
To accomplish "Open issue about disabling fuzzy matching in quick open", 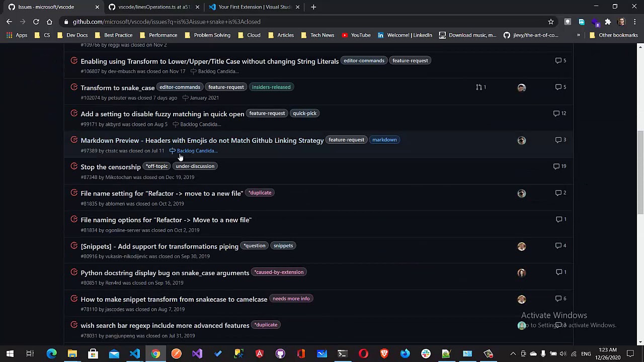I will point(163,114).
